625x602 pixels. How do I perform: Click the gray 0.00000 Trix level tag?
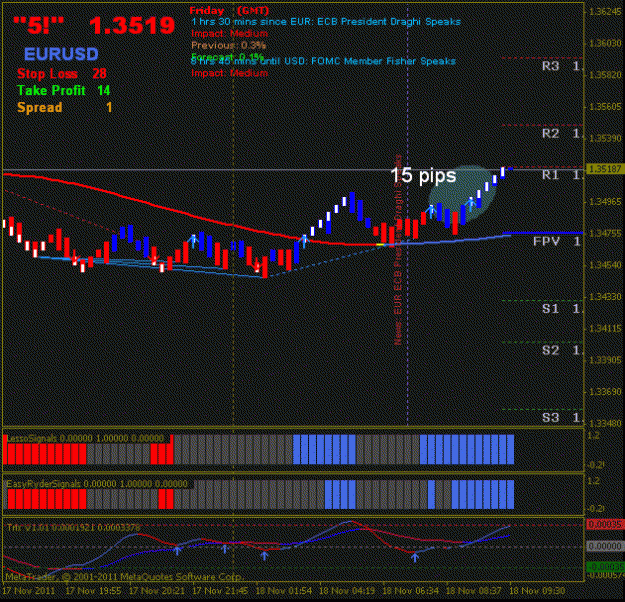pos(605,546)
